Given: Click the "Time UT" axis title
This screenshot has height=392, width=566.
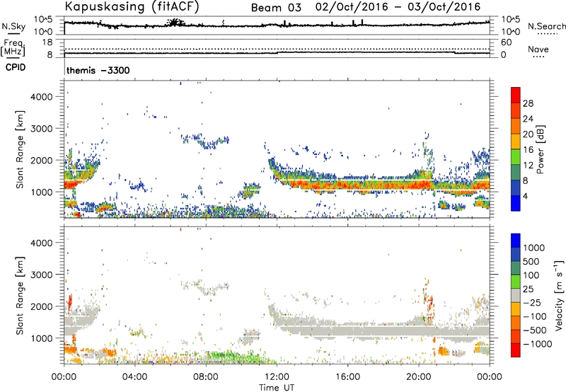Looking at the screenshot, I should (x=277, y=388).
